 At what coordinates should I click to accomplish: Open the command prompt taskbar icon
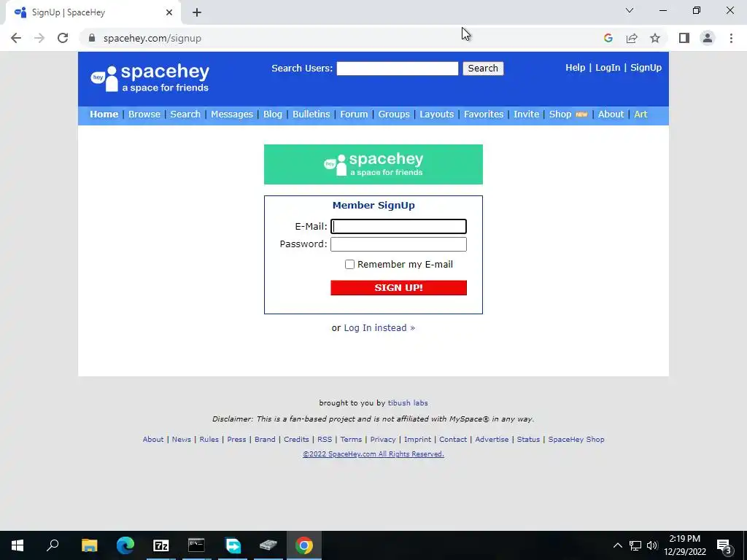(196, 545)
